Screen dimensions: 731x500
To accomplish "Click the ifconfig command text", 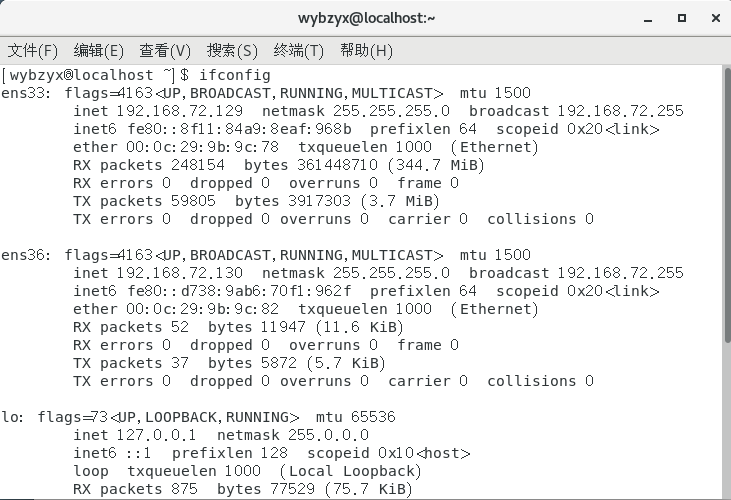I will click(x=234, y=75).
